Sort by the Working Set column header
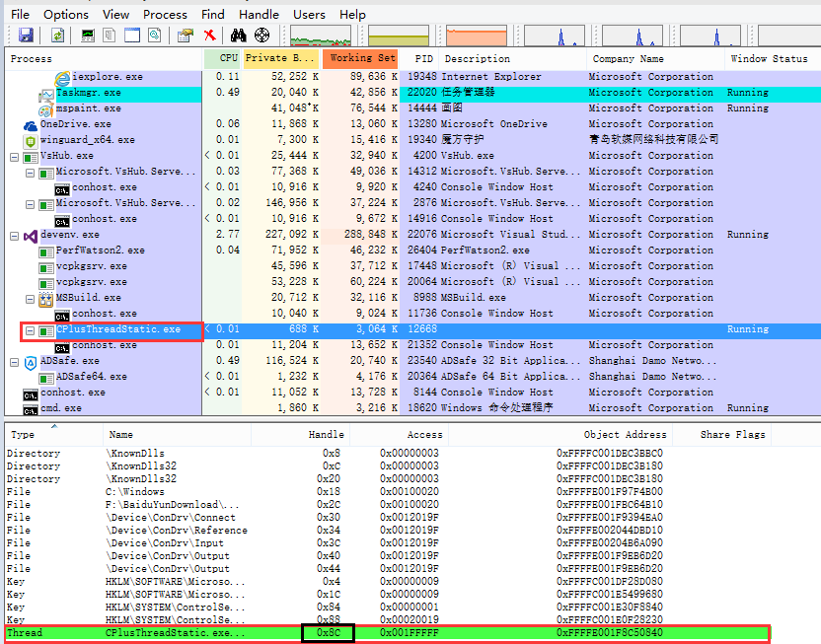This screenshot has width=821, height=644. point(360,58)
